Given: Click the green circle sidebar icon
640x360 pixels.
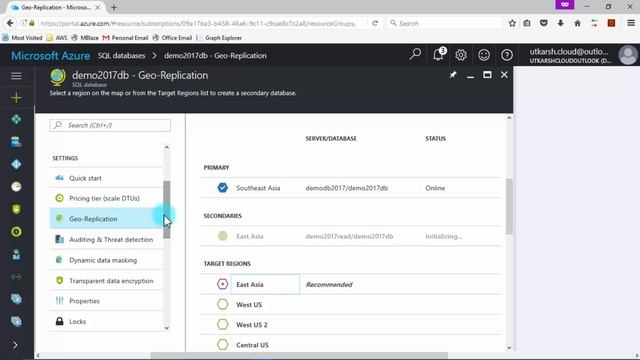Looking at the screenshot, I should point(16,232).
